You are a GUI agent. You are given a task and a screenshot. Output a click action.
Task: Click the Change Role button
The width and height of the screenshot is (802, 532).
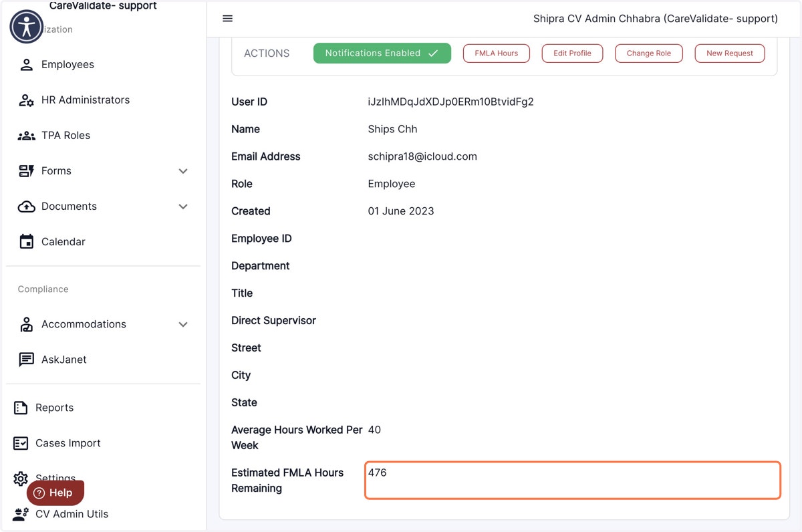click(649, 53)
